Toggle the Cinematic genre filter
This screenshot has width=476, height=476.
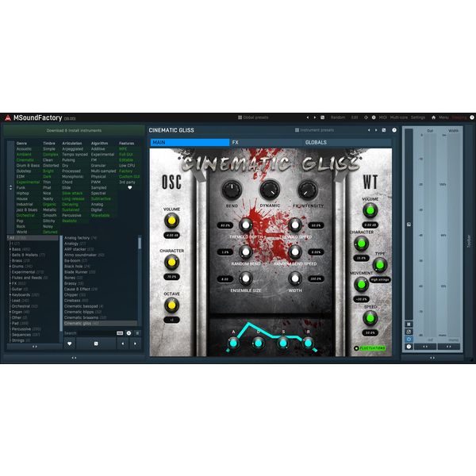tap(25, 160)
